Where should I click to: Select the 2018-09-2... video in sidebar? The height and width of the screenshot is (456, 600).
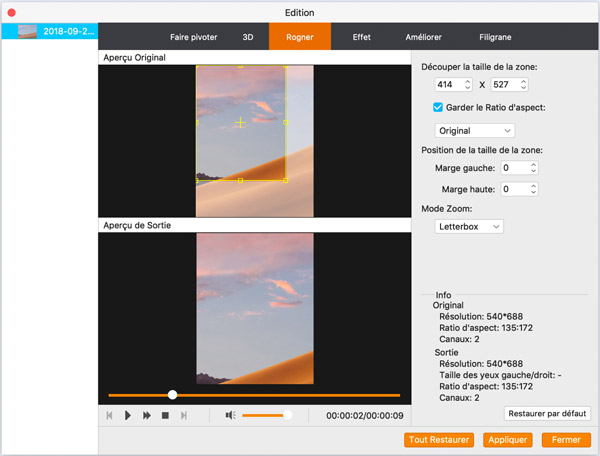coord(50,31)
